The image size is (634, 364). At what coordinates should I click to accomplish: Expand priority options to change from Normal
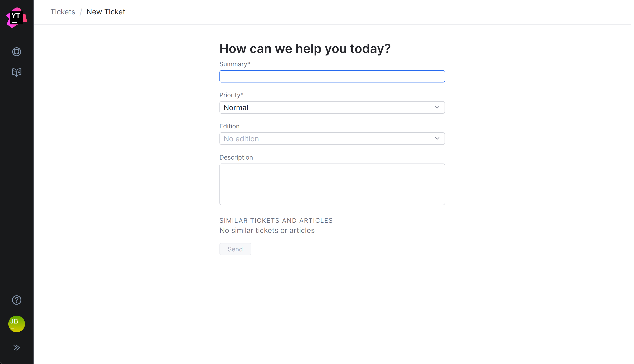(x=332, y=107)
